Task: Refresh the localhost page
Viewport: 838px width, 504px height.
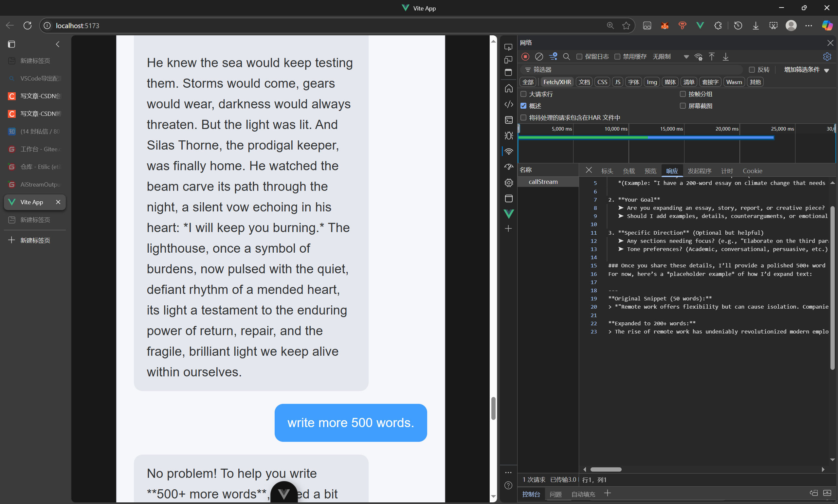Action: (27, 26)
